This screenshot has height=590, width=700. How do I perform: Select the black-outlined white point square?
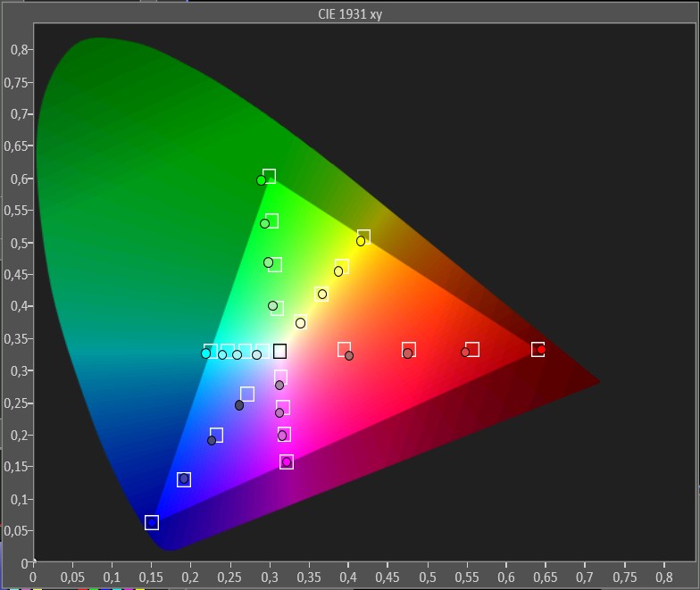(280, 352)
